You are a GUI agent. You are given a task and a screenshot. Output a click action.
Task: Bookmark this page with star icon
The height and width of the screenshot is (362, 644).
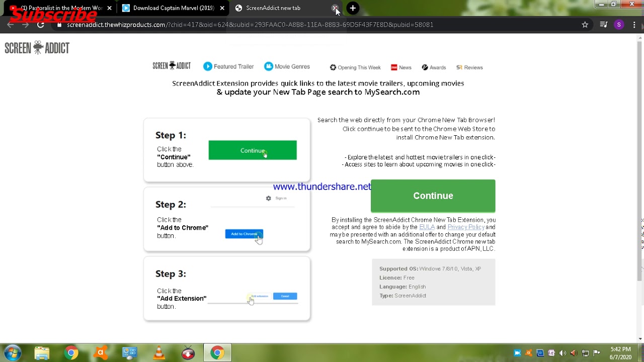[585, 25]
